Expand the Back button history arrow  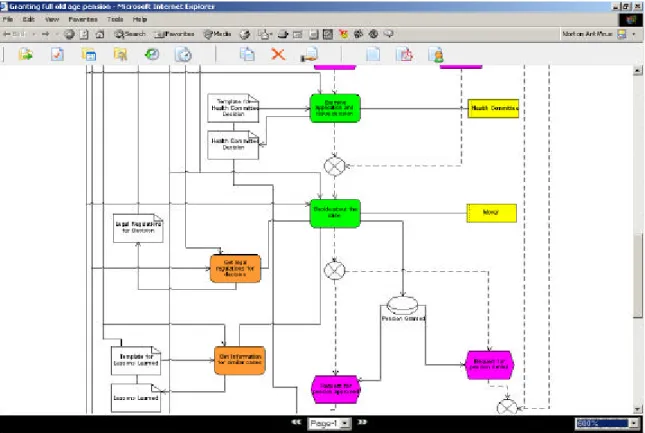[x=34, y=34]
